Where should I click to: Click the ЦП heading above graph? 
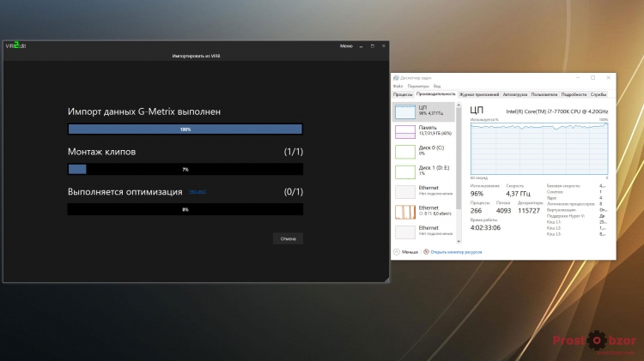(477, 110)
